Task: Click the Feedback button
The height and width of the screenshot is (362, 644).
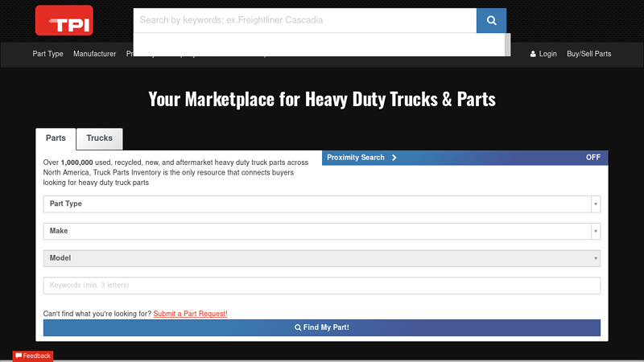Action: 33,356
